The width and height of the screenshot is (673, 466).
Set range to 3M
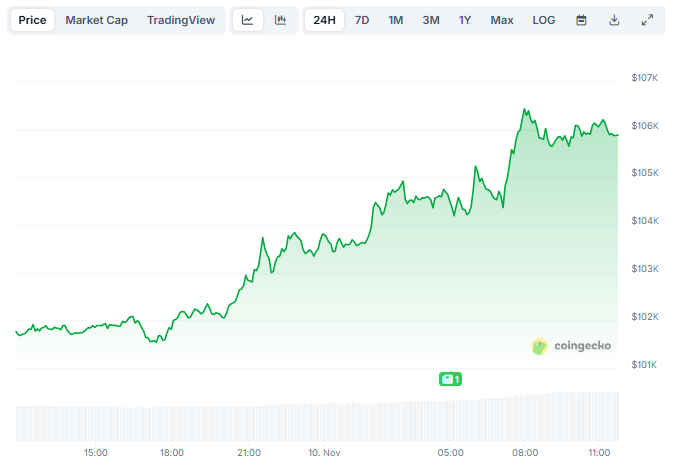tap(430, 20)
